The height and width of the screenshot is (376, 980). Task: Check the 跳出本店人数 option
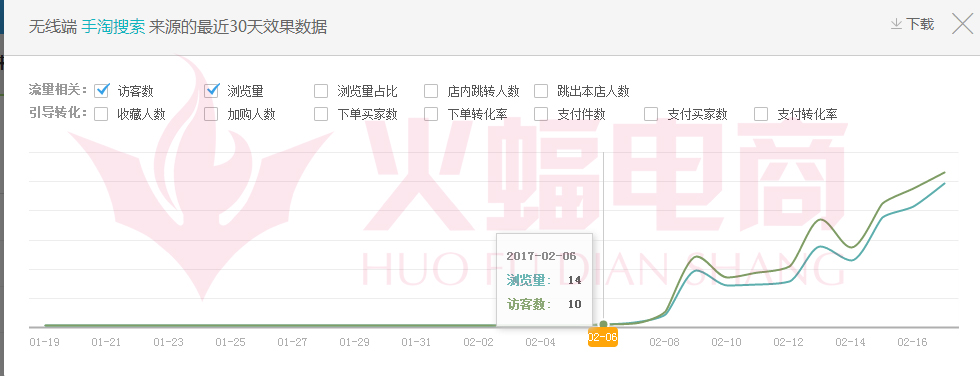pyautogui.click(x=541, y=91)
